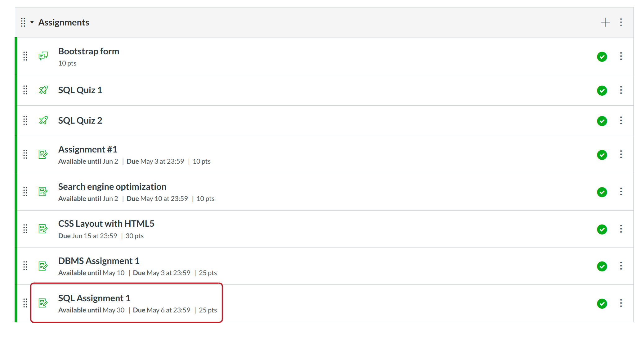Click the rocket quiz icon for SQL Quiz 1

coord(43,90)
